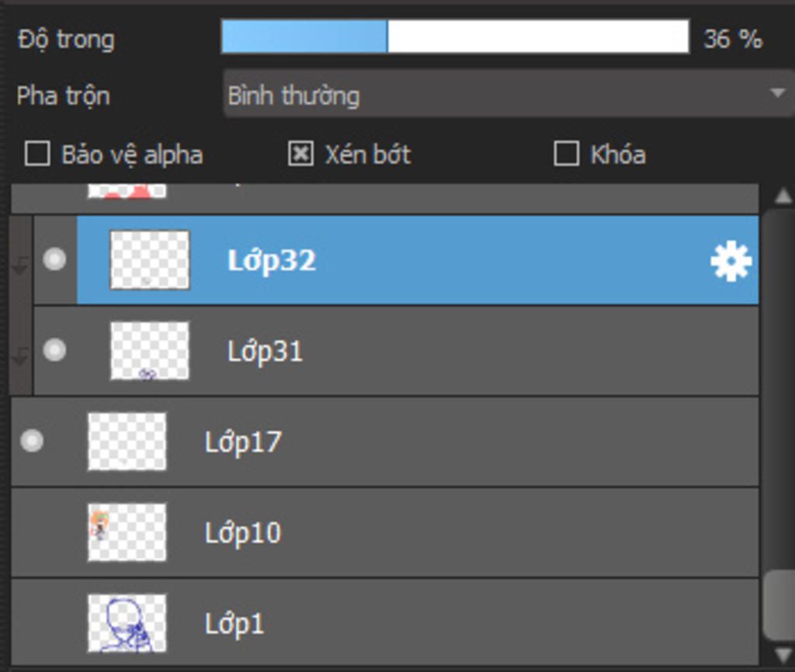Hide the Lớp31 layer visibility dot
Image resolution: width=795 pixels, height=672 pixels.
[54, 350]
